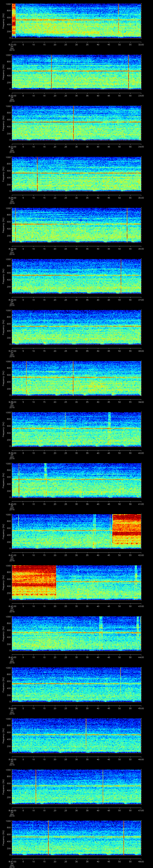Click the spectrogram panel starting at 8:36:00

[76, 276]
